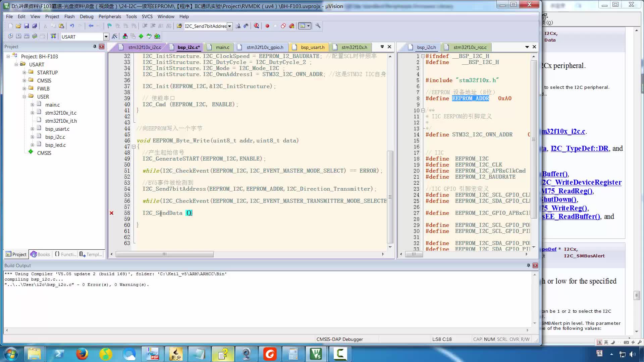Open Pack Installer toolbar icon

click(157, 36)
